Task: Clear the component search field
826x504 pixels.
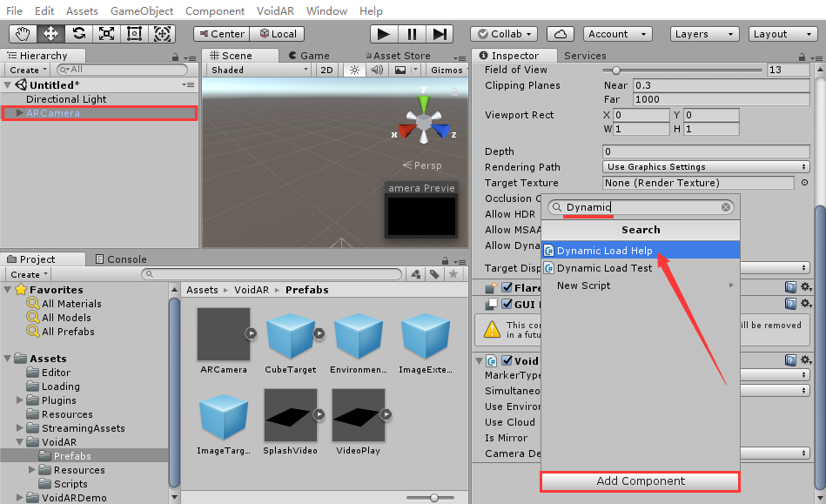Action: 726,207
